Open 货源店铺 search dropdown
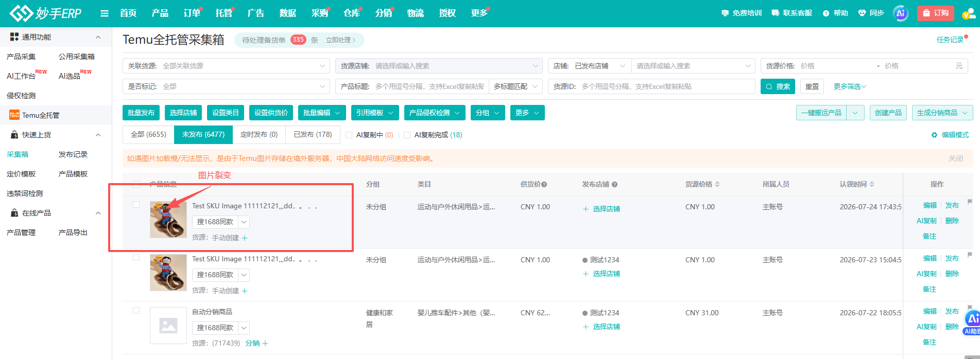 point(439,66)
